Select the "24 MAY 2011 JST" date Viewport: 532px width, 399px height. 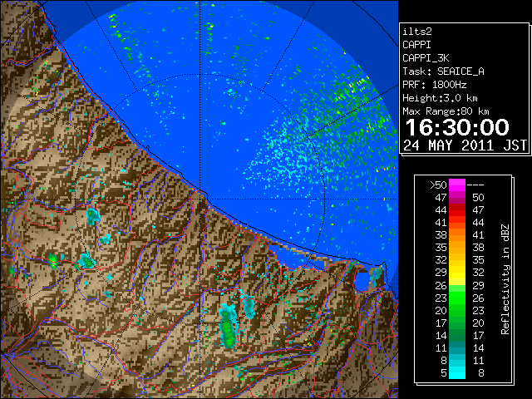[465, 145]
